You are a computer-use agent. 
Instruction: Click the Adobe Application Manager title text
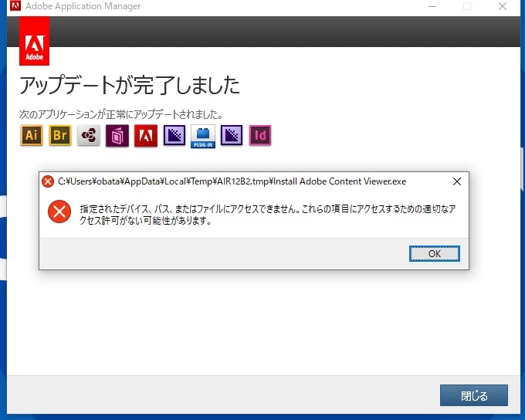(83, 6)
